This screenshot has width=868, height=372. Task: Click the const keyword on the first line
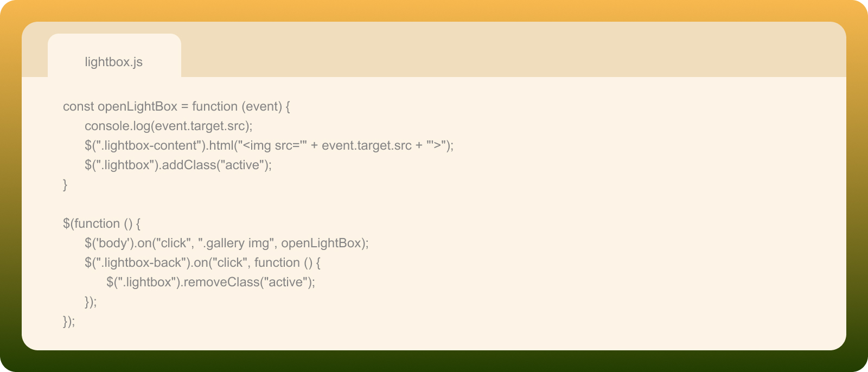(x=78, y=106)
